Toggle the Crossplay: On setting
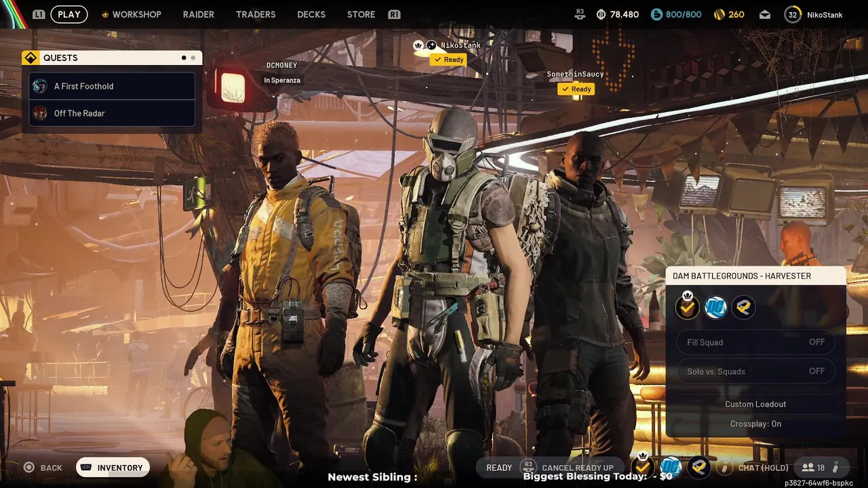 coord(755,424)
